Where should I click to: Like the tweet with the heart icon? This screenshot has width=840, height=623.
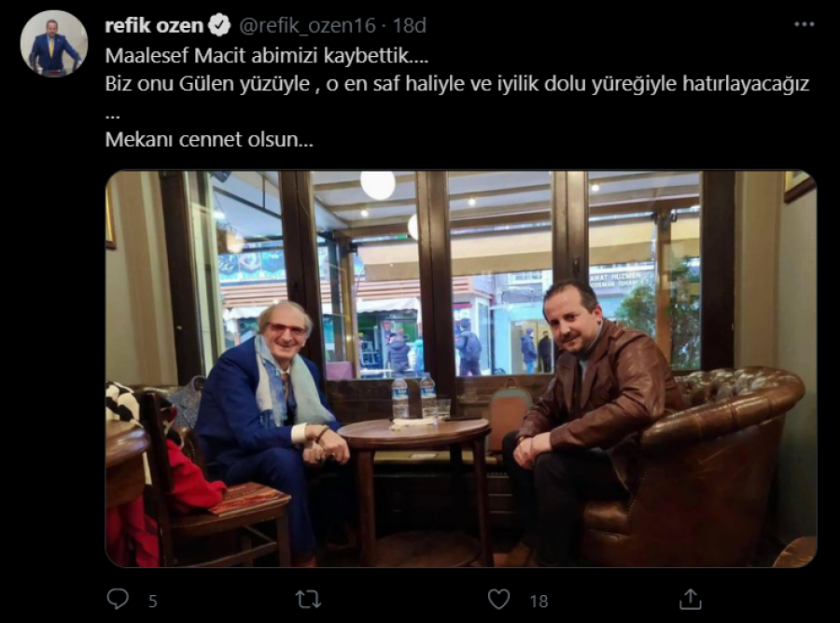pyautogui.click(x=498, y=600)
